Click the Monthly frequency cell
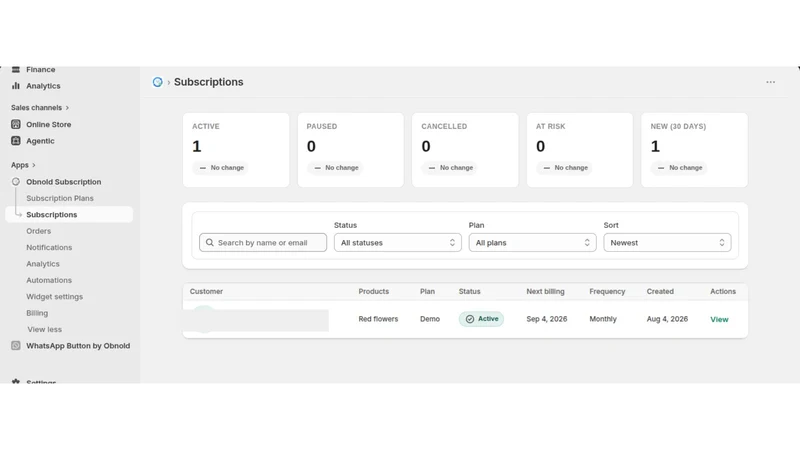800x450 pixels. click(x=603, y=319)
